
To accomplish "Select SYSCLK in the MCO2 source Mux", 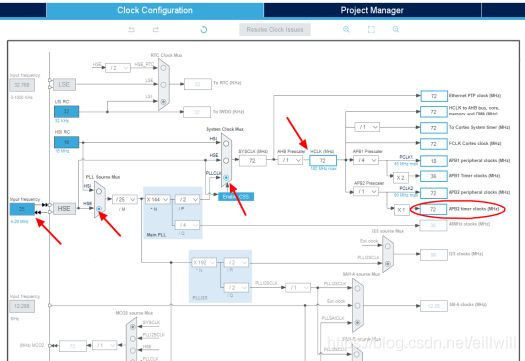I will [x=133, y=326].
